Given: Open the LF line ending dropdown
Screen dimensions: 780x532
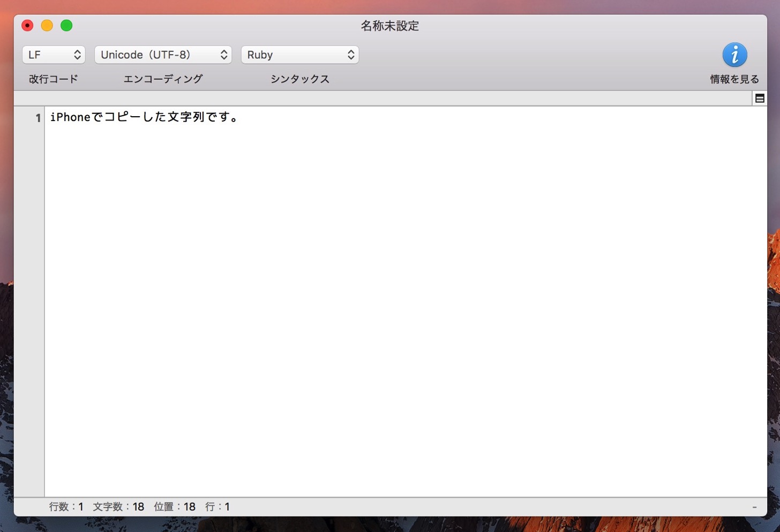Looking at the screenshot, I should point(54,55).
